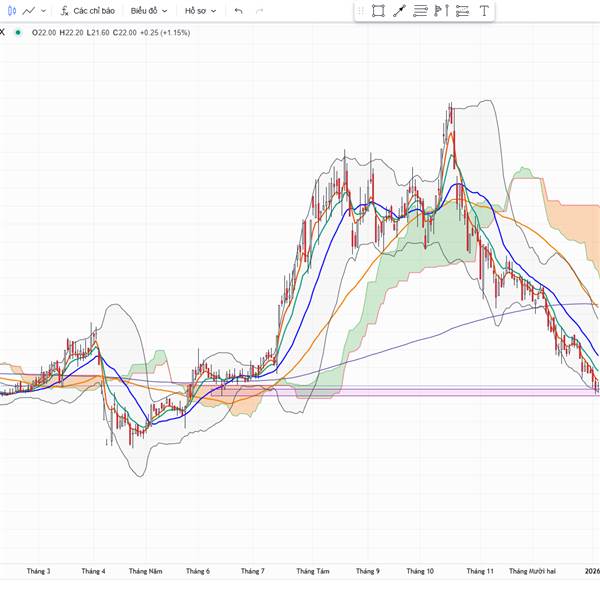Click the C22.00 close price value
The height and width of the screenshot is (600, 600).
click(x=124, y=33)
